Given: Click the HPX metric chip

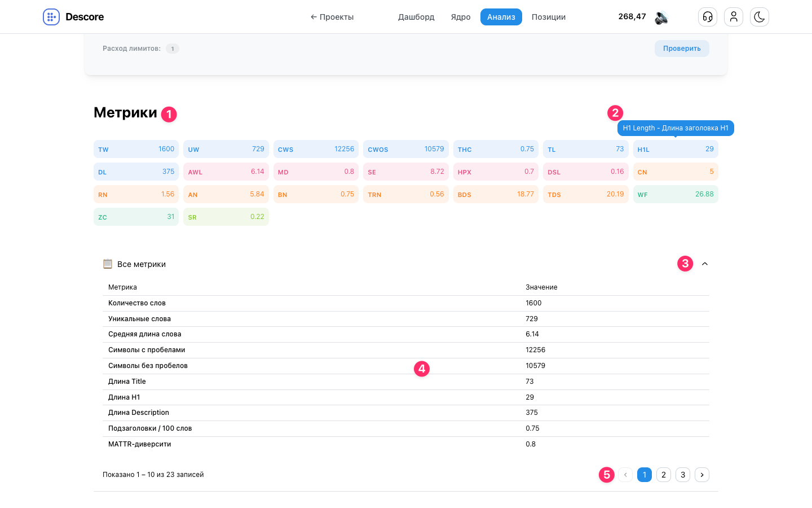Looking at the screenshot, I should point(496,172).
